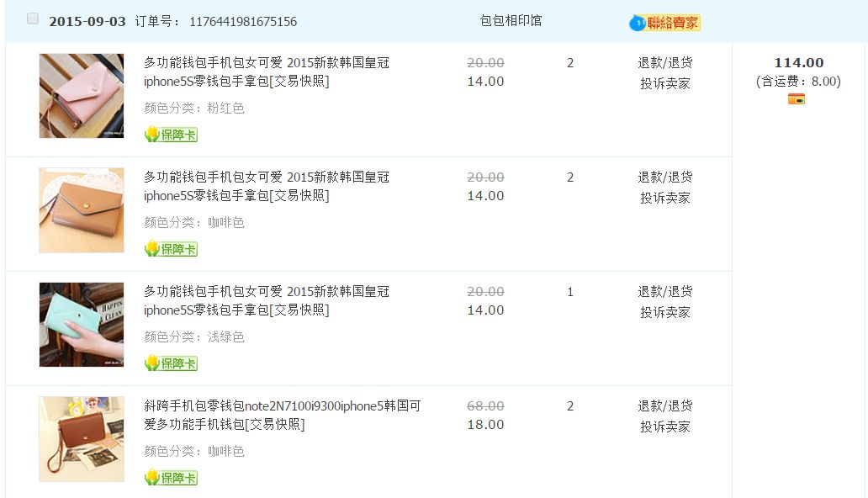868x498 pixels.
Task: Click the 保障卡 badge under light green wallet
Action: [x=171, y=363]
